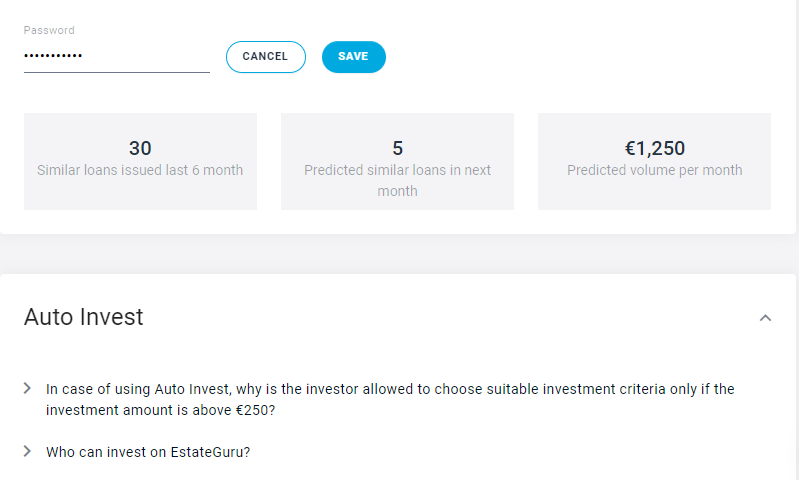Click the masked password dots
Image resolution: width=799 pixels, height=480 pixels.
(x=53, y=56)
